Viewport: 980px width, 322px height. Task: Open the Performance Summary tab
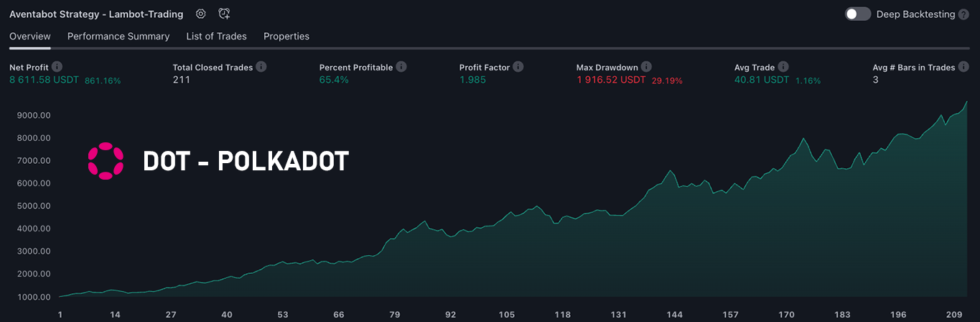click(x=118, y=36)
